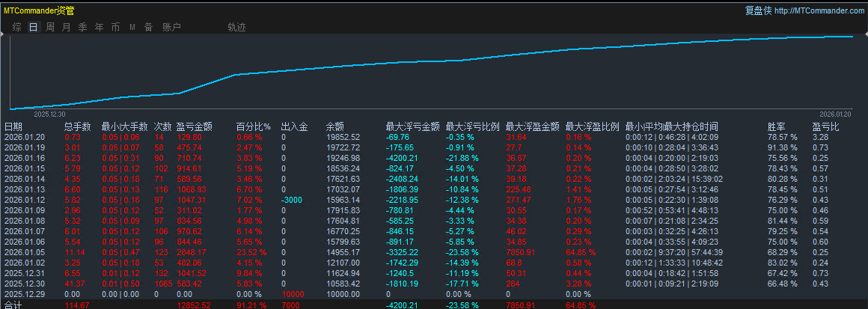Click total lots 41.37
This screenshot has height=309, width=868.
point(75,284)
